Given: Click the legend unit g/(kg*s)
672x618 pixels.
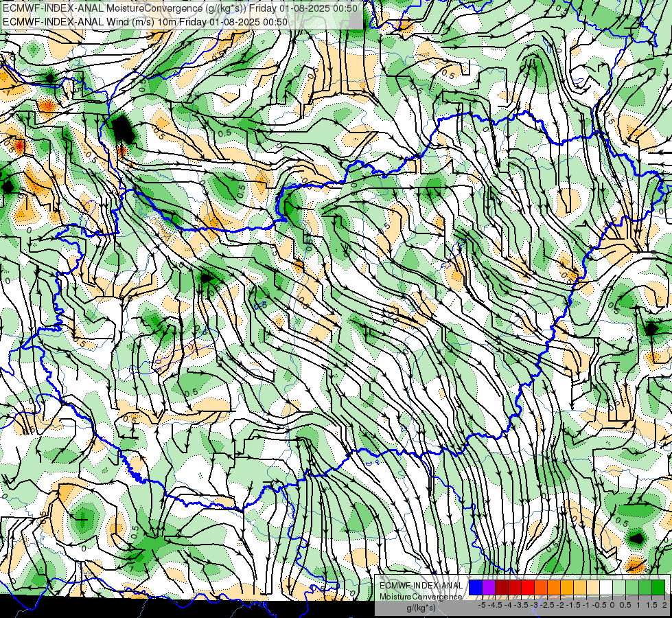Looking at the screenshot, I should point(421,608).
